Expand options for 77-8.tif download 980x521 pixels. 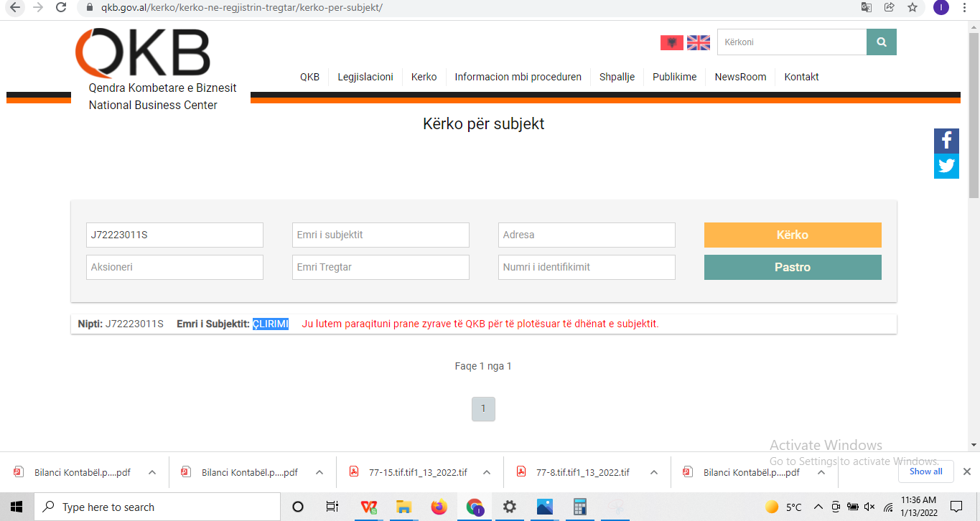point(654,472)
